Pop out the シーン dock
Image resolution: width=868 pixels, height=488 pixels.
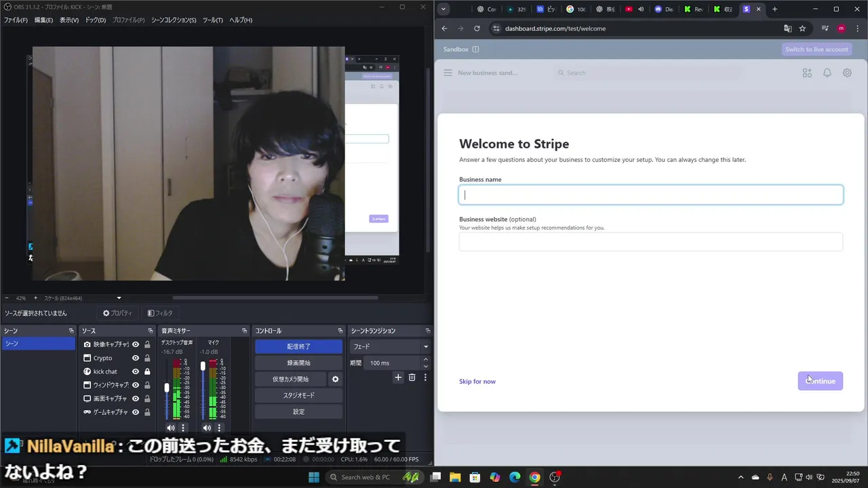coord(71,331)
